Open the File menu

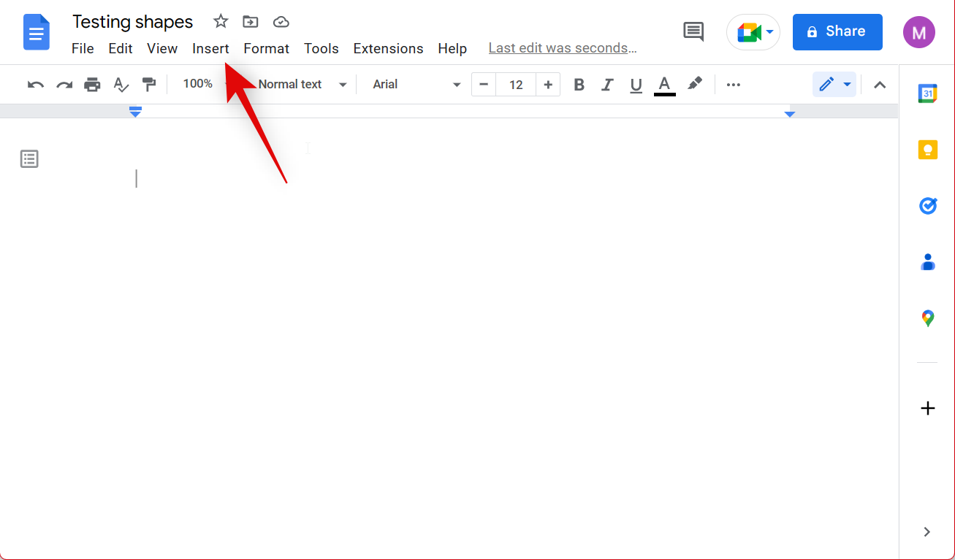pyautogui.click(x=83, y=49)
